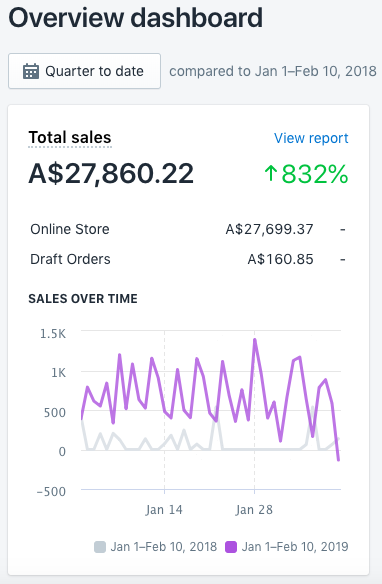The image size is (382, 584).
Task: Click the SALES OVER TIME chart heading
Action: [x=83, y=299]
